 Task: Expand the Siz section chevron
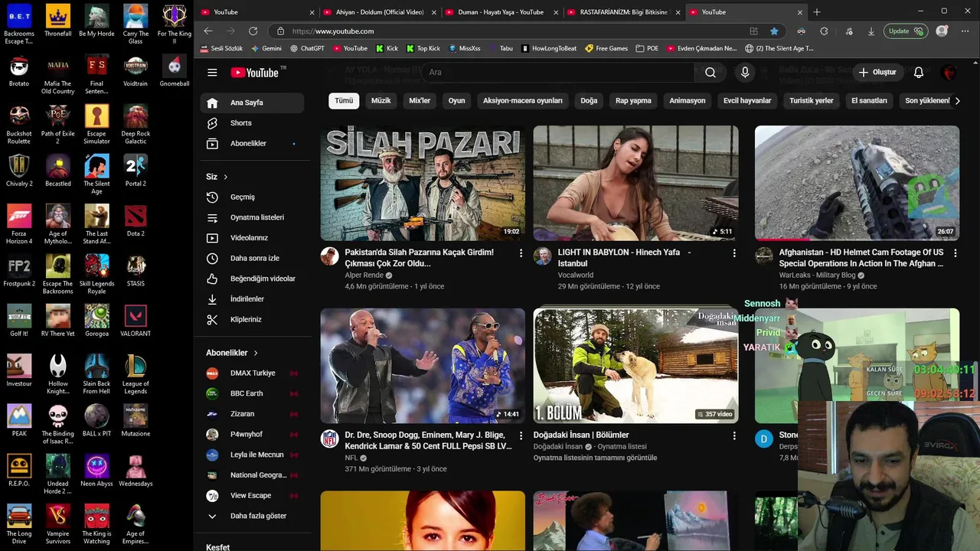pyautogui.click(x=225, y=177)
